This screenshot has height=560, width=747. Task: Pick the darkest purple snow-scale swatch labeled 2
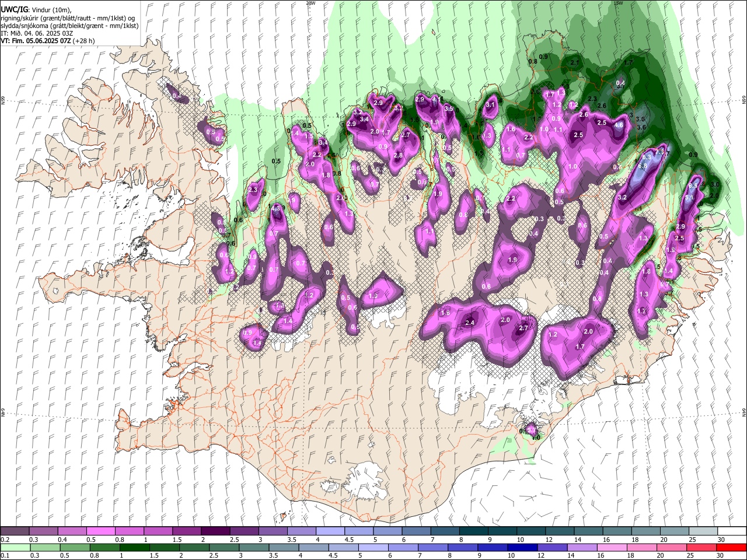[x=215, y=531]
